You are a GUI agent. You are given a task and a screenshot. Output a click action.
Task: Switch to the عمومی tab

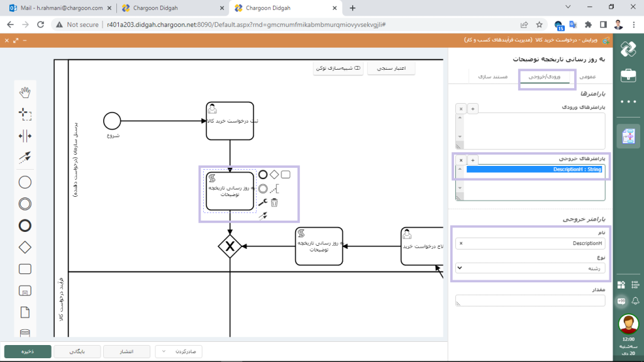[x=586, y=76]
